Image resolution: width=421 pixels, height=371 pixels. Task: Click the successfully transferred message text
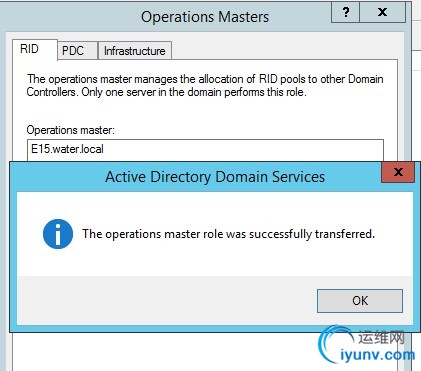tap(228, 234)
